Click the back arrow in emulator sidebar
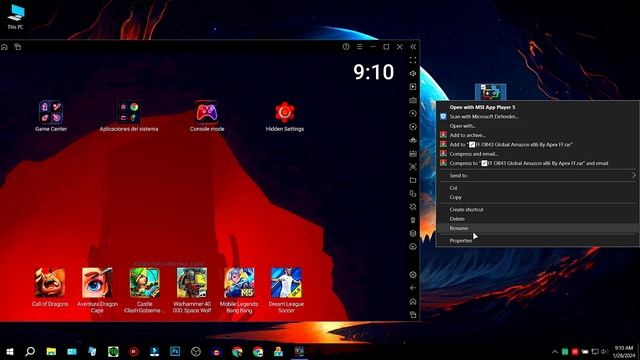Viewport: 640px width, 360px height. [413, 288]
